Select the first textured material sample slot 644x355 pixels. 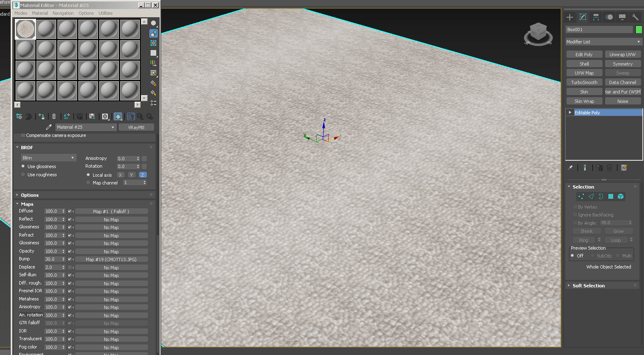25,30
